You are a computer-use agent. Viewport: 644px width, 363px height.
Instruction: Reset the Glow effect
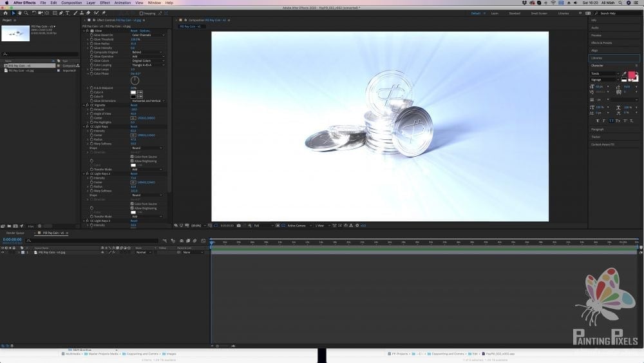pyautogui.click(x=133, y=31)
